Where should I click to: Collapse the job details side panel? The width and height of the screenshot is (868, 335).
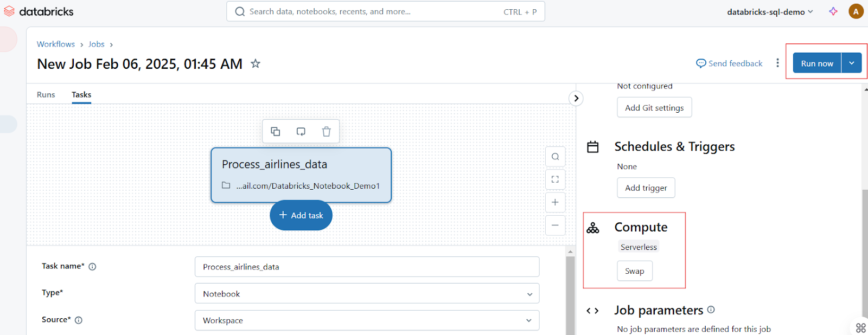(576, 98)
